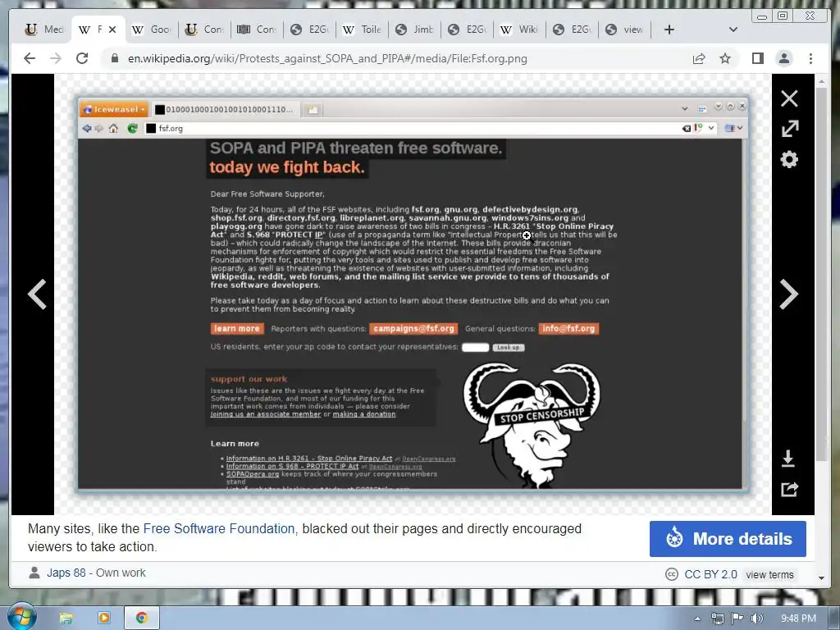The image size is (840, 630).
Task: Show the next image
Action: point(789,294)
